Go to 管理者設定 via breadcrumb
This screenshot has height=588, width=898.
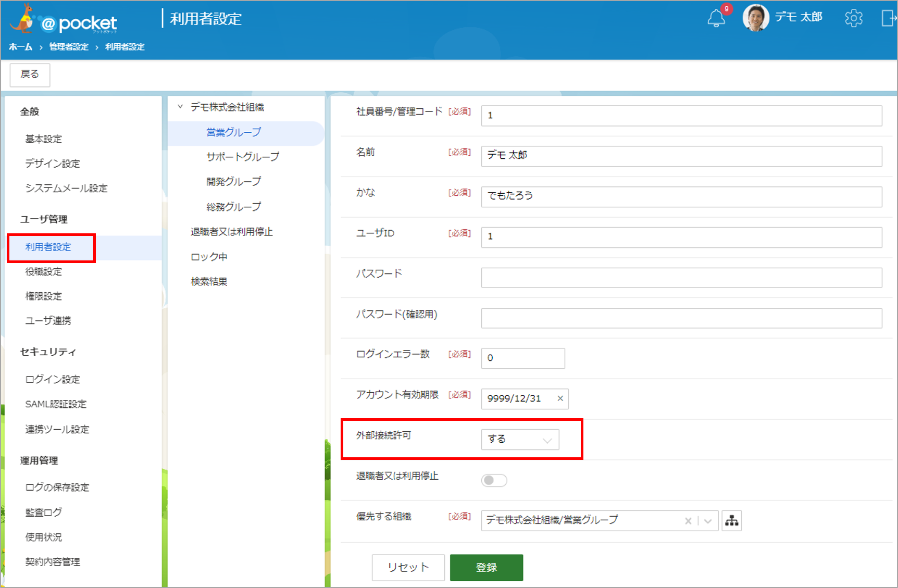(69, 47)
